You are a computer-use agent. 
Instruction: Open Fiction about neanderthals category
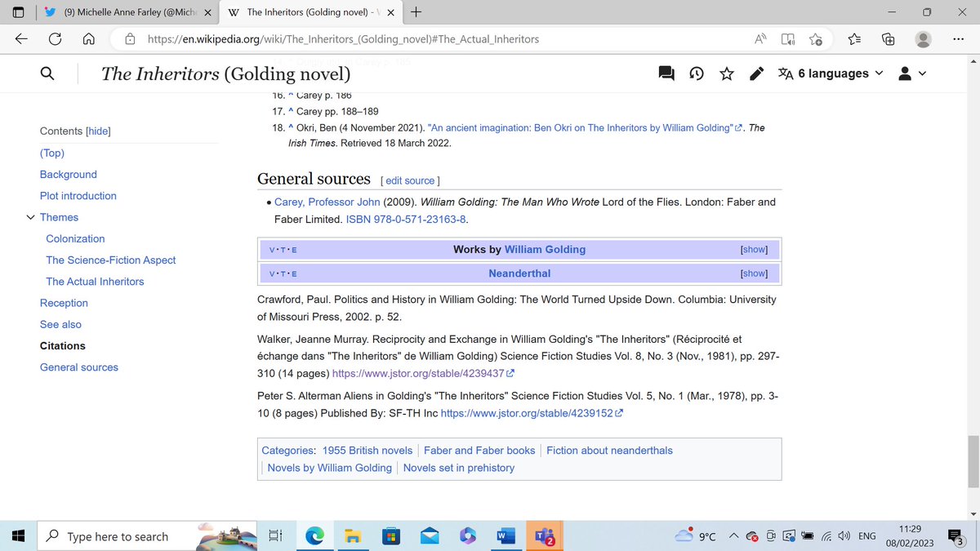609,451
